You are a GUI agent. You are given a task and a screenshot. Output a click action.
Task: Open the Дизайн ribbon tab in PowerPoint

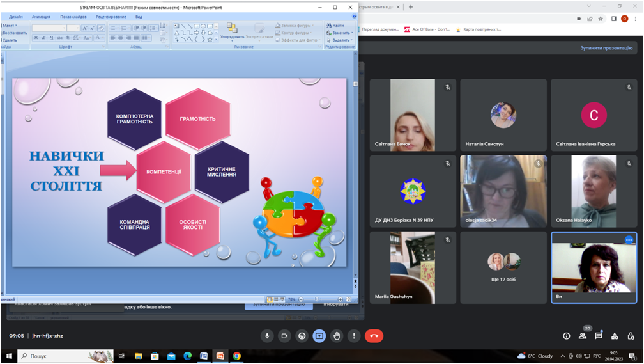[x=15, y=17]
